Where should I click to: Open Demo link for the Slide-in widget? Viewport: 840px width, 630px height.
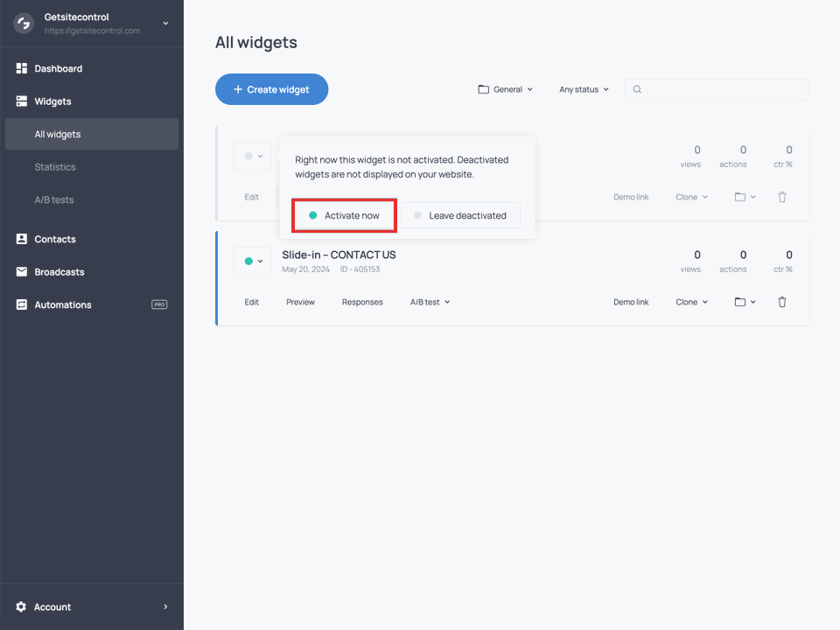click(x=631, y=302)
